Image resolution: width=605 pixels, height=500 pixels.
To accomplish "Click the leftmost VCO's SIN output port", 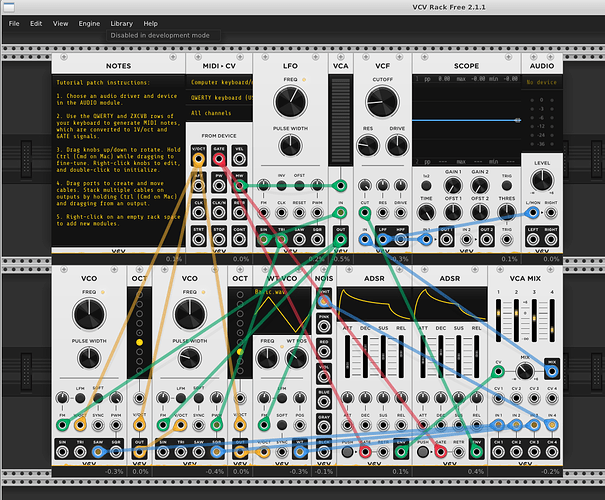I will 62,451.
